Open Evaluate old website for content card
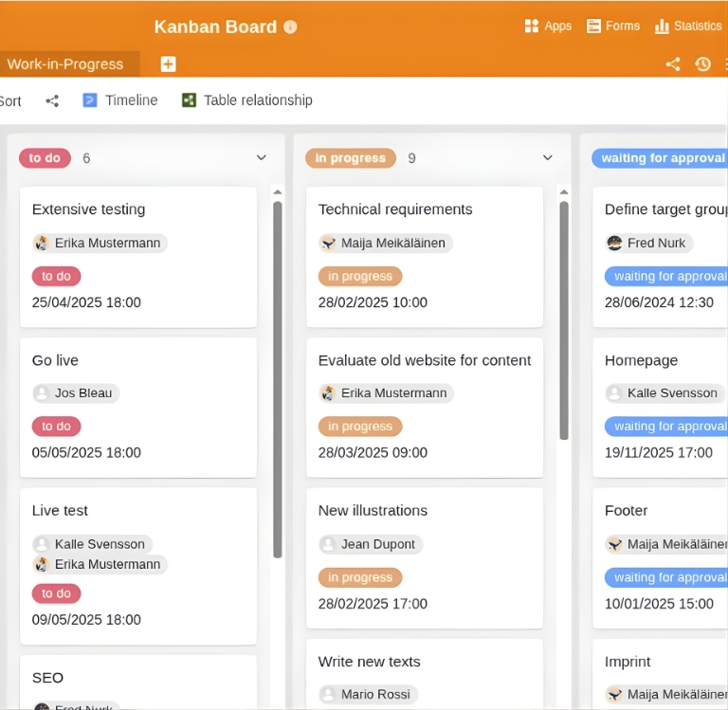The height and width of the screenshot is (710, 728). point(425,408)
